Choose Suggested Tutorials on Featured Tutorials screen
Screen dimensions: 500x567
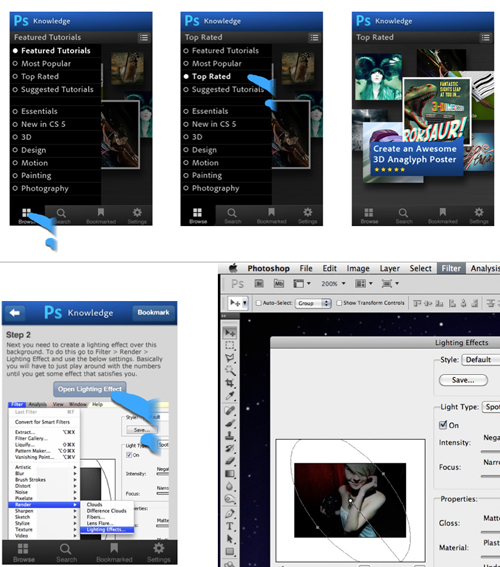coord(56,89)
